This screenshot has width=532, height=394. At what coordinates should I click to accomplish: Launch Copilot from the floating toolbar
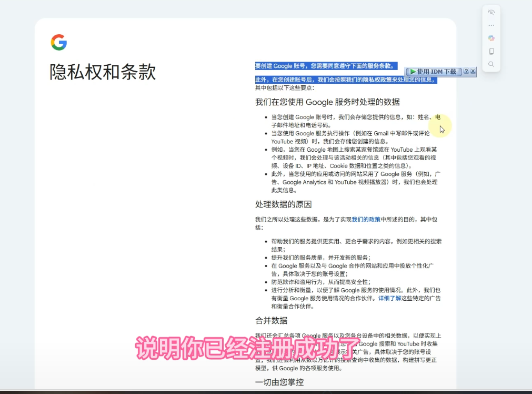pos(491,38)
